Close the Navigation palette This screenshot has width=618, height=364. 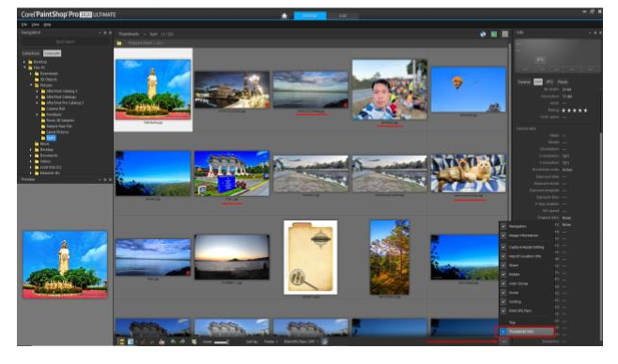[x=110, y=33]
